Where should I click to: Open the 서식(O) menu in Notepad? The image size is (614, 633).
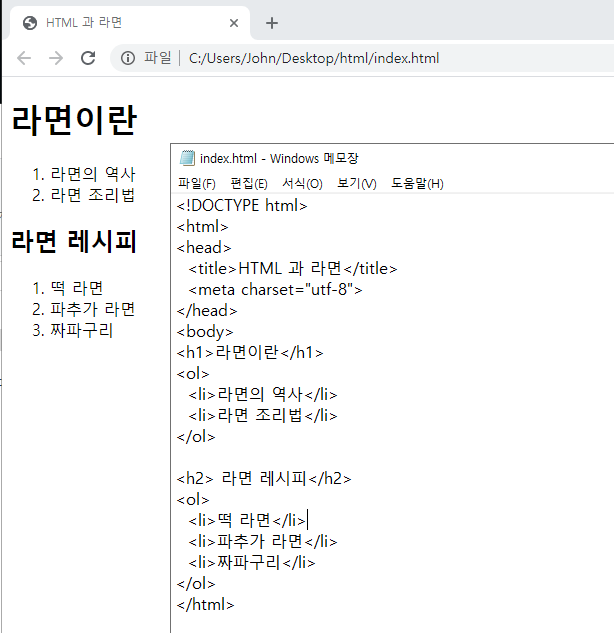(302, 184)
